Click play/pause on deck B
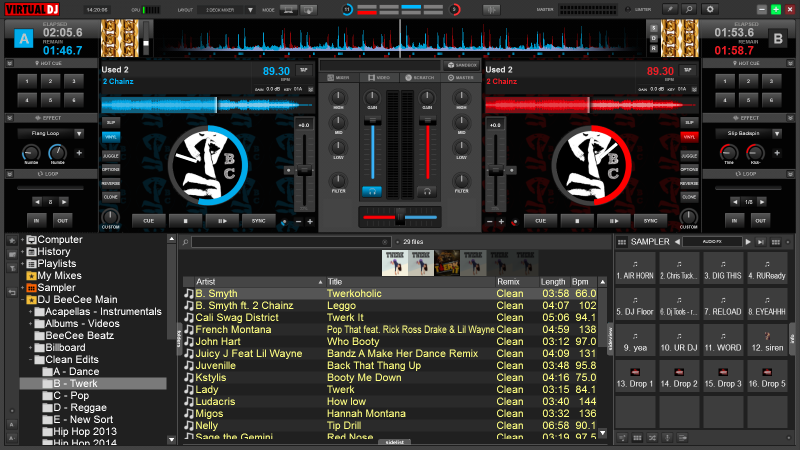This screenshot has width=800, height=450. 614,221
